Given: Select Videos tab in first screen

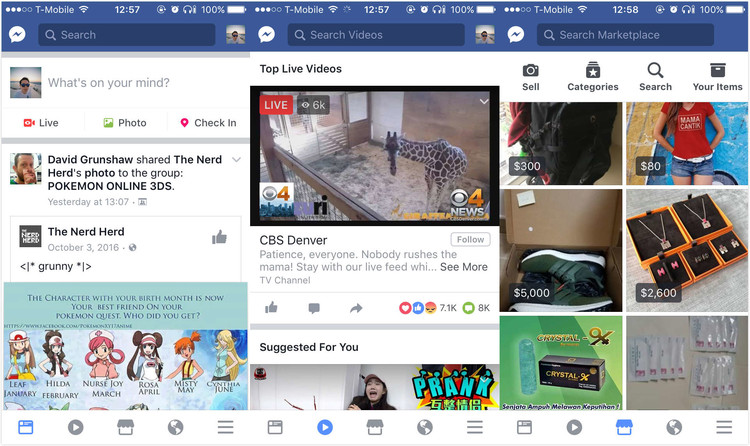Looking at the screenshot, I should coord(76,427).
